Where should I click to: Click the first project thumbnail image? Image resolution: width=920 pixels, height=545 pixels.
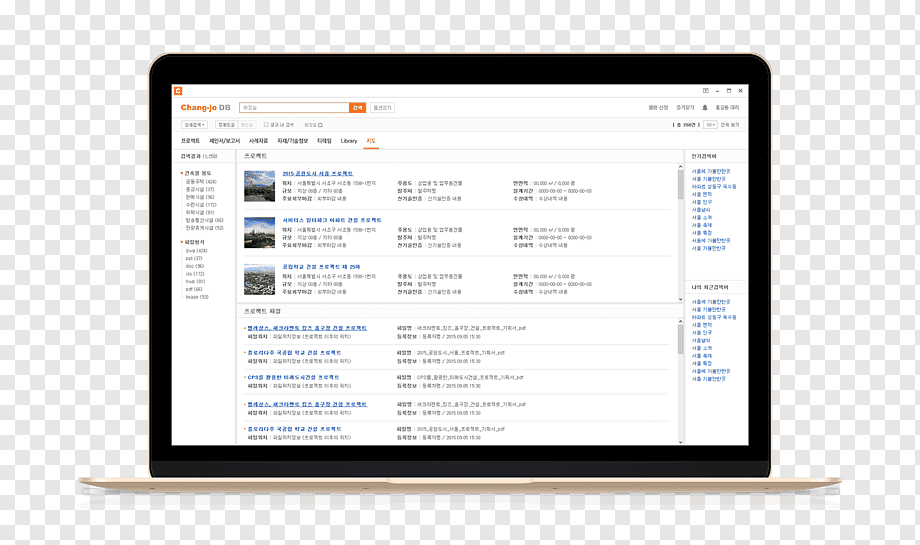(259, 187)
